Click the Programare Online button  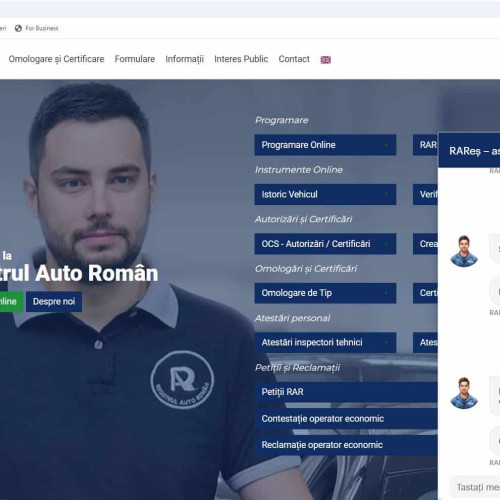click(325, 145)
